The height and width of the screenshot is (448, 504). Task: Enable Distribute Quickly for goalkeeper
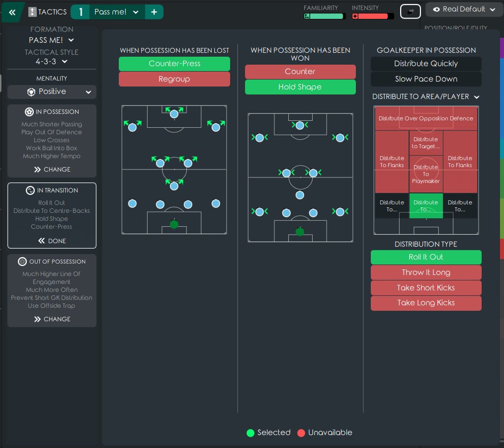pyautogui.click(x=426, y=64)
